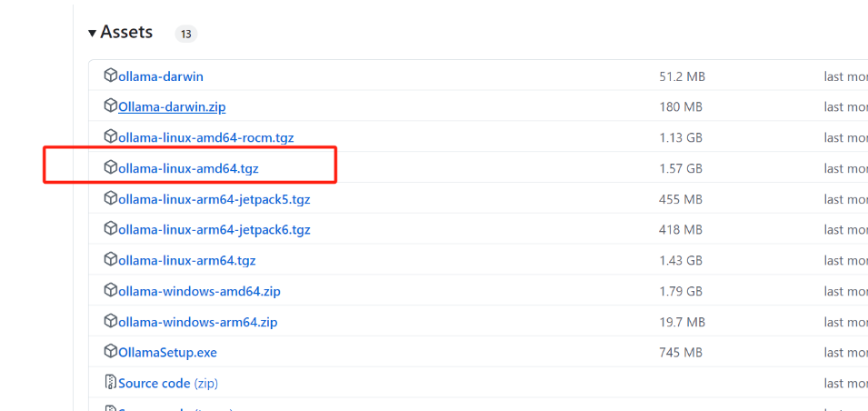This screenshot has width=868, height=411.
Task: Select the 1.13 GB size text
Action: (x=681, y=137)
